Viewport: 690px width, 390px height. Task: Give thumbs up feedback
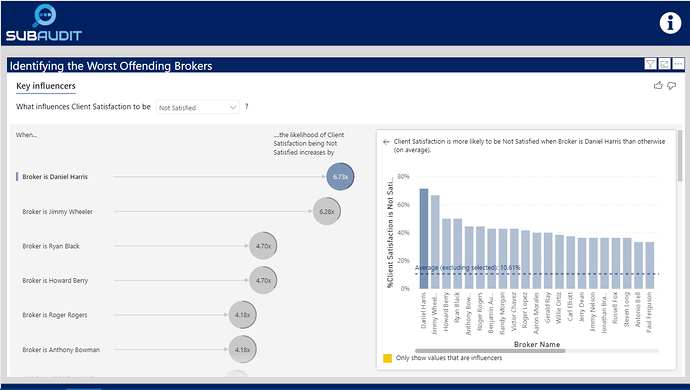click(x=658, y=85)
